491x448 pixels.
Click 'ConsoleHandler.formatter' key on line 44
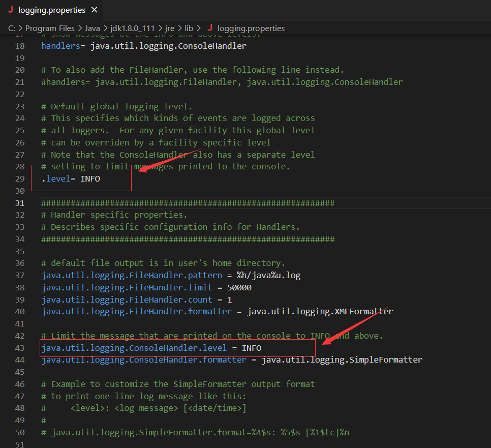pos(144,360)
